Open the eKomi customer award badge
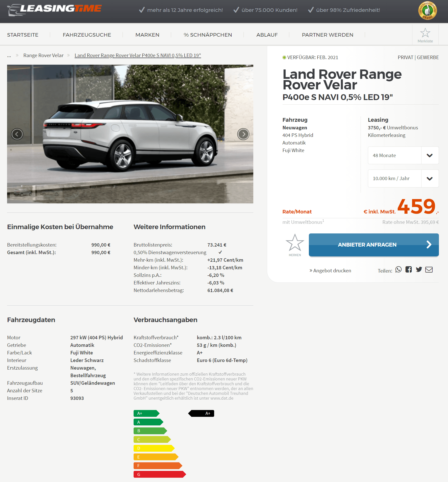The width and height of the screenshot is (448, 482). click(x=428, y=11)
